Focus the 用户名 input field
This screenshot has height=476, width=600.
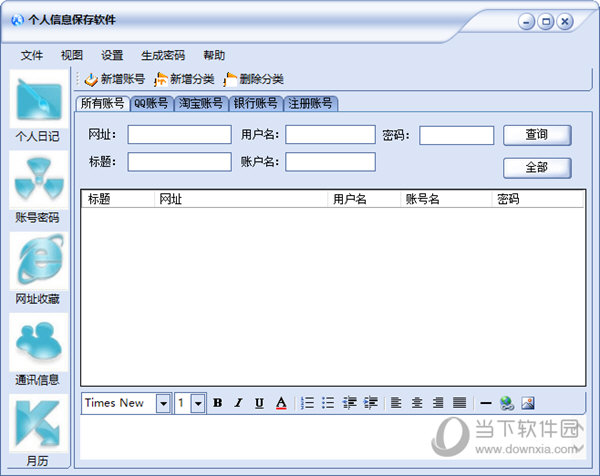[x=330, y=135]
